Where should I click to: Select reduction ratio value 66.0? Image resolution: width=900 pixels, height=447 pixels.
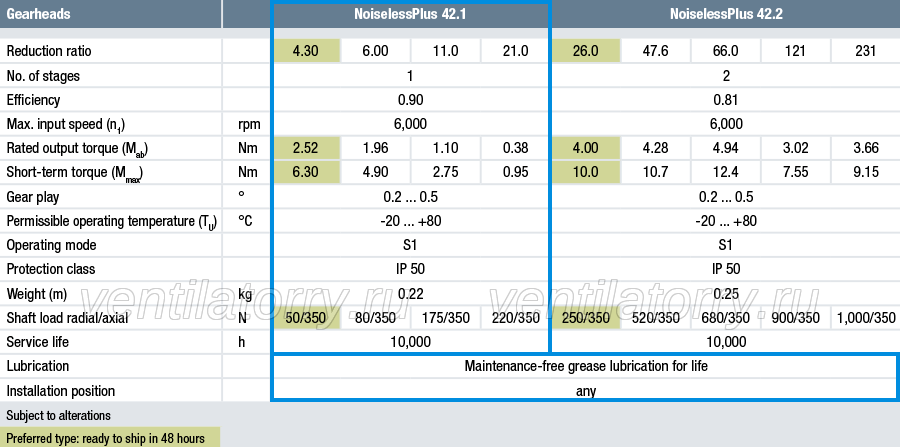[726, 51]
